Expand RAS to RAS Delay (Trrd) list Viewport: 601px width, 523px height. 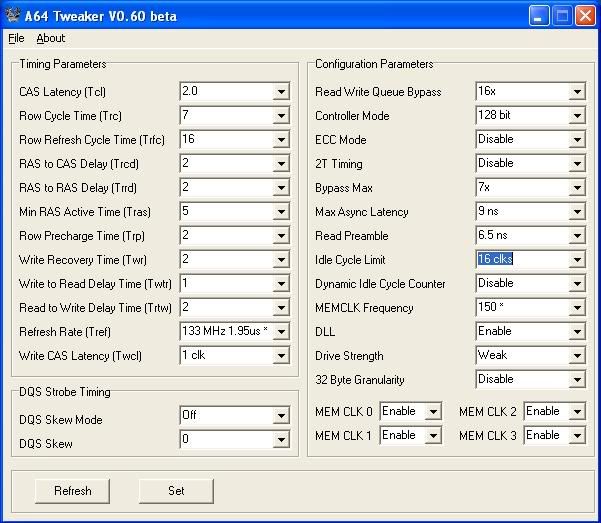[281, 187]
